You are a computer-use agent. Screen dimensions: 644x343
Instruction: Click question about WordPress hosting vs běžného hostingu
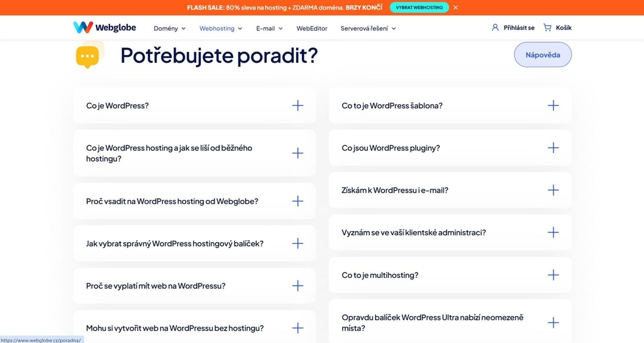[169, 153]
